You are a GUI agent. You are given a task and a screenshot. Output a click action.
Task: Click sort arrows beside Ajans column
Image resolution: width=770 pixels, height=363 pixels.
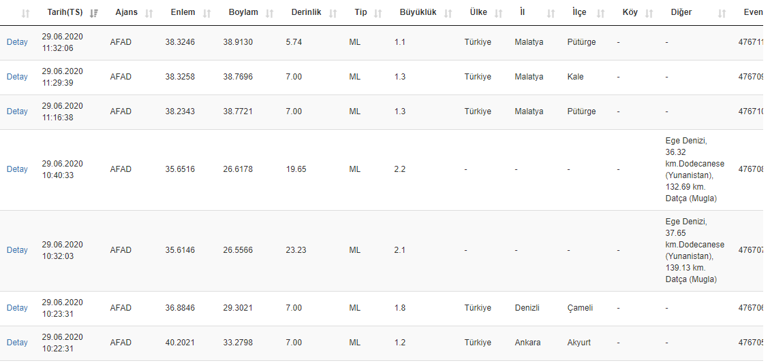(149, 13)
